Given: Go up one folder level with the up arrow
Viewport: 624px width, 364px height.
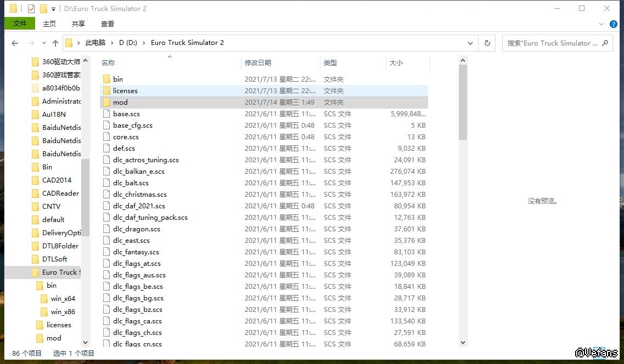Looking at the screenshot, I should 55,43.
